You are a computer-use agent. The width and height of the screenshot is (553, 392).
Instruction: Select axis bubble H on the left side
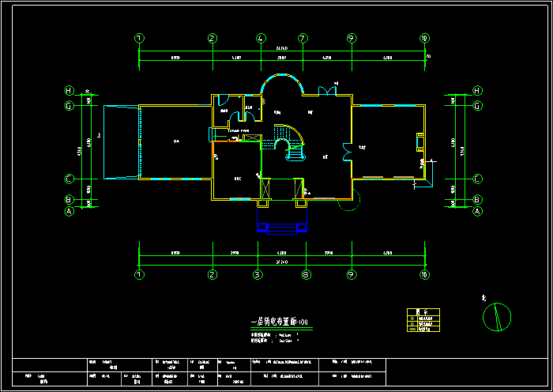click(70, 90)
